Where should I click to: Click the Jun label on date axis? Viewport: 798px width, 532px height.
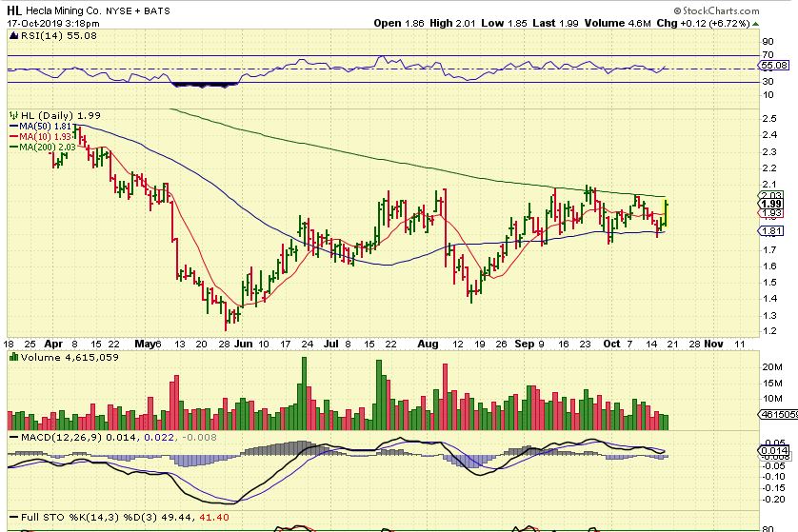(x=242, y=344)
